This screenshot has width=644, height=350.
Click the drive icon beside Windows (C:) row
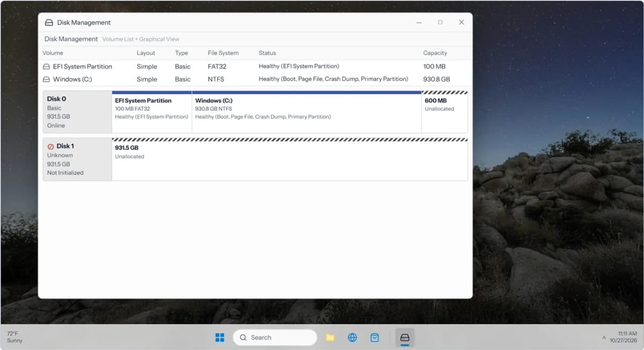pyautogui.click(x=46, y=79)
